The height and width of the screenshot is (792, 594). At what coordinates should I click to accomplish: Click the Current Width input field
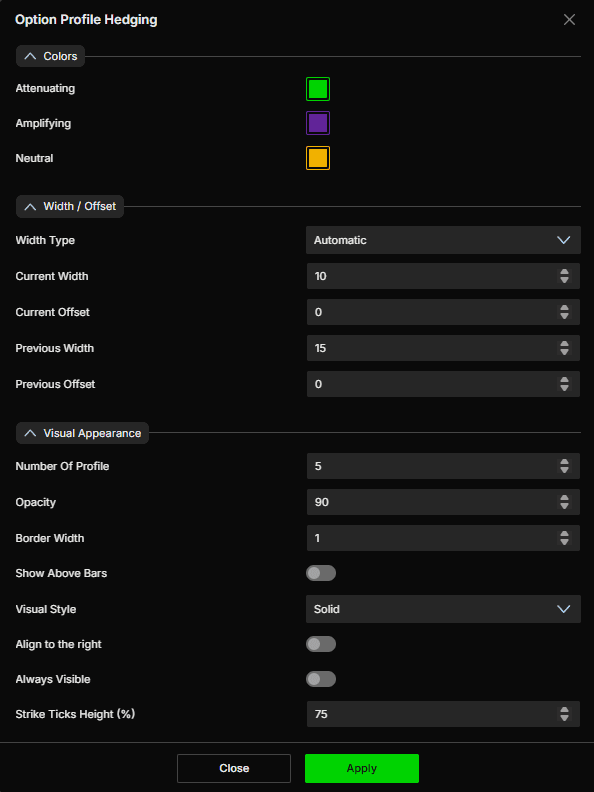point(443,276)
